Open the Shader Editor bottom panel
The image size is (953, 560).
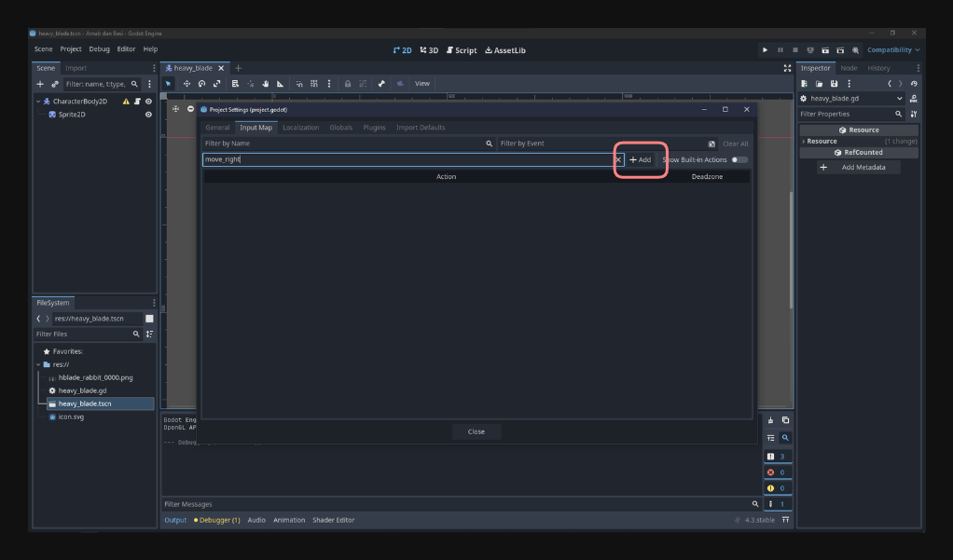333,520
